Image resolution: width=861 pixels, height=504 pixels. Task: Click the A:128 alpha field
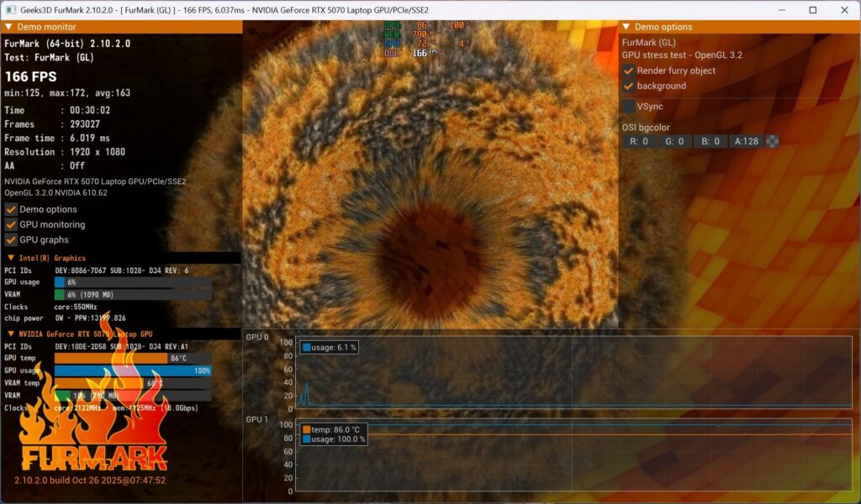[747, 141]
